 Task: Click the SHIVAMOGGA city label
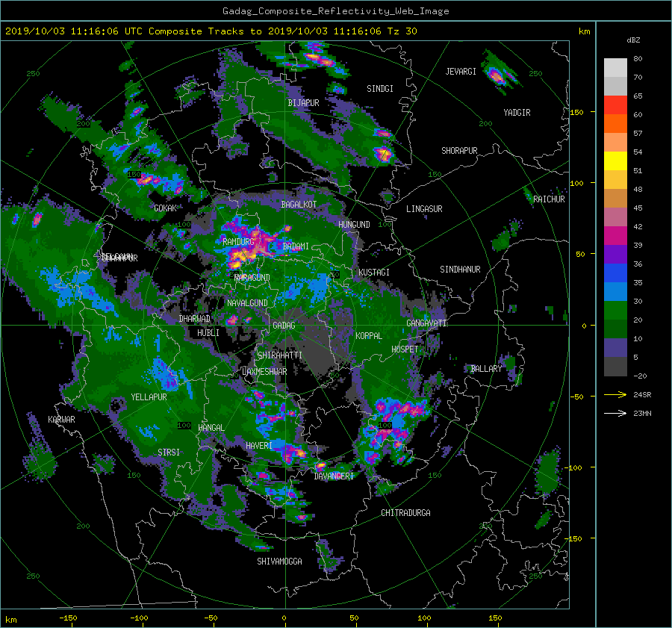[x=279, y=562]
